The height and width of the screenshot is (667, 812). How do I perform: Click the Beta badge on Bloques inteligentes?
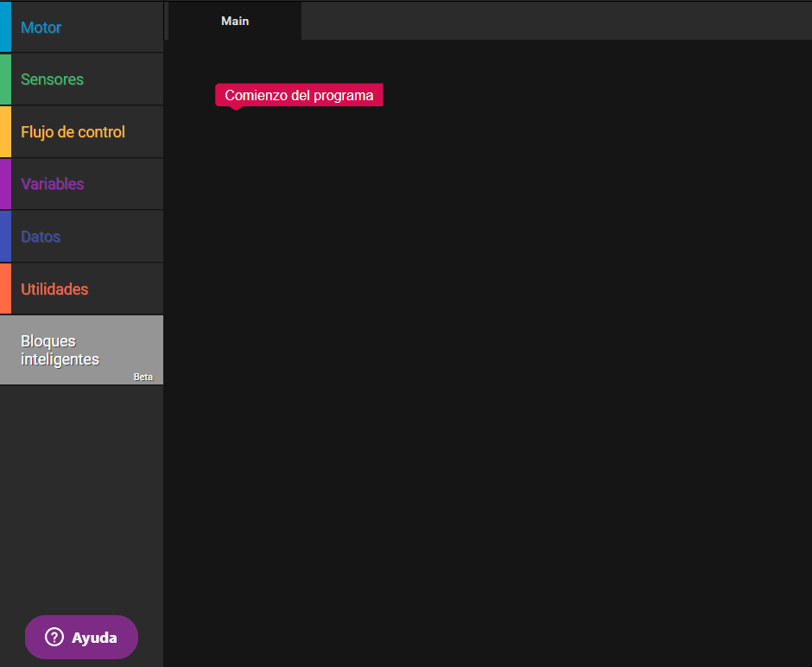(x=143, y=377)
